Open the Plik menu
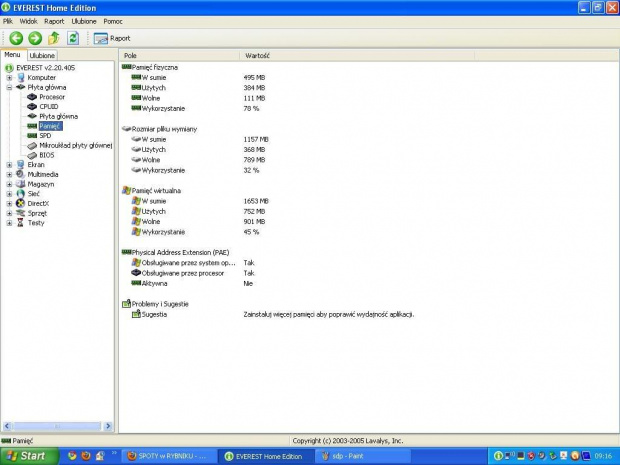Screen dimensions: 620x465 coord(8,21)
